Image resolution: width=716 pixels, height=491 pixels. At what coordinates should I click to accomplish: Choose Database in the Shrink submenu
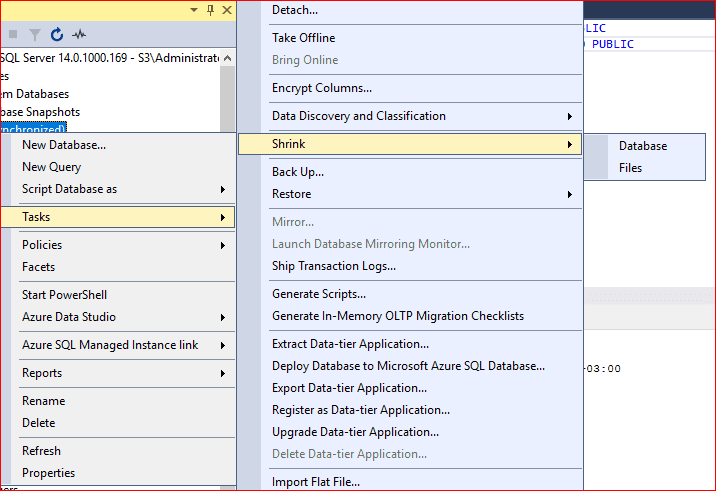pyautogui.click(x=642, y=146)
